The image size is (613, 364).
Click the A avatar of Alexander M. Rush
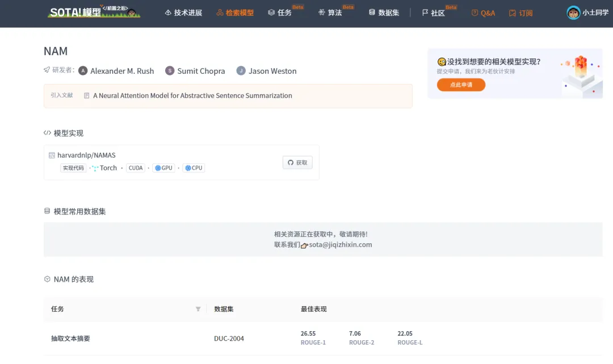(x=83, y=71)
